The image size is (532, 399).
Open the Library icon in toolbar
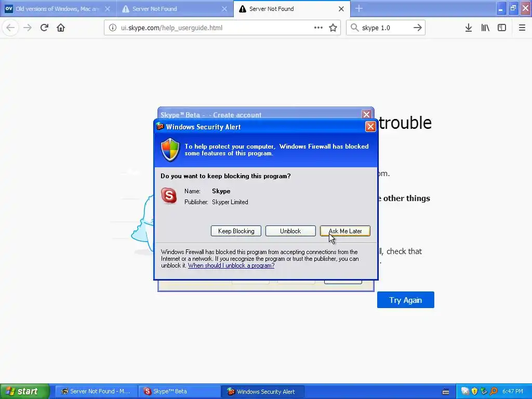point(485,28)
